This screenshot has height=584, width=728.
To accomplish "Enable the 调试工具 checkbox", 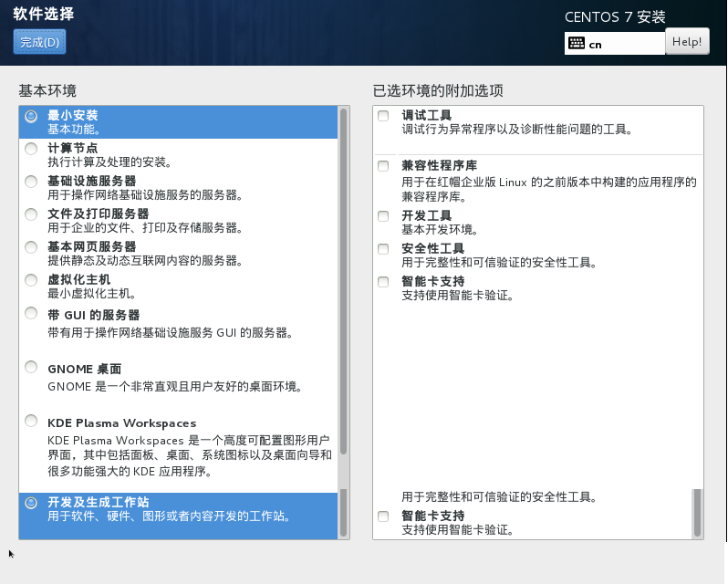I will [x=383, y=116].
